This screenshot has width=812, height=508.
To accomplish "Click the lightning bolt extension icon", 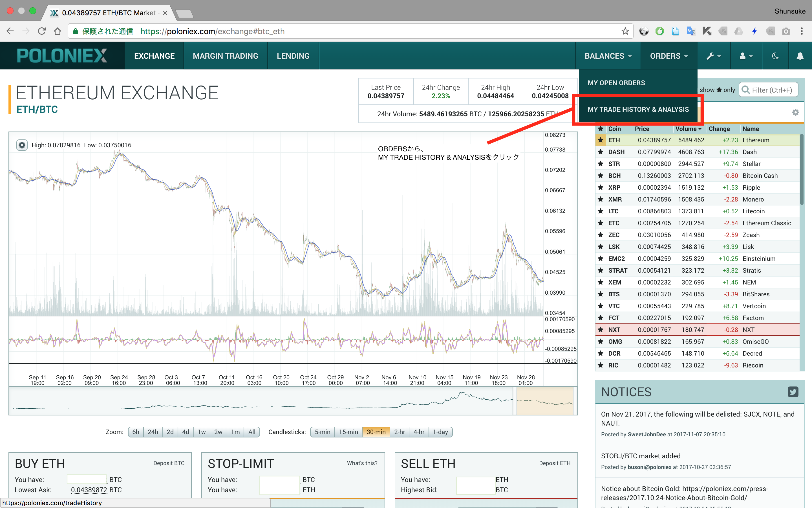I will pos(754,31).
